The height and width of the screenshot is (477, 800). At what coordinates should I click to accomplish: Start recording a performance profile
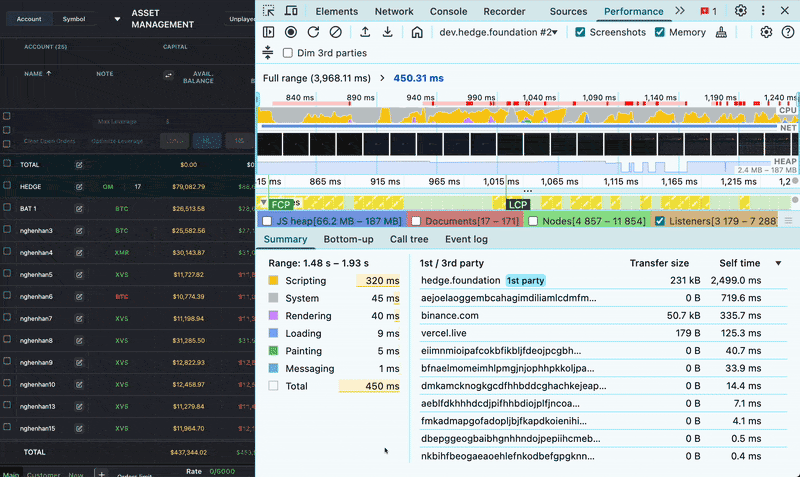(x=291, y=32)
